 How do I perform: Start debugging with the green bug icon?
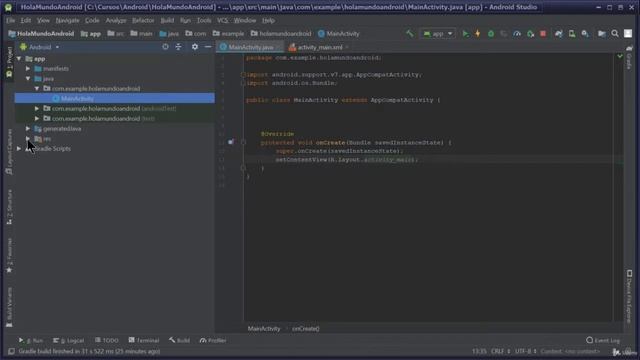[491, 34]
